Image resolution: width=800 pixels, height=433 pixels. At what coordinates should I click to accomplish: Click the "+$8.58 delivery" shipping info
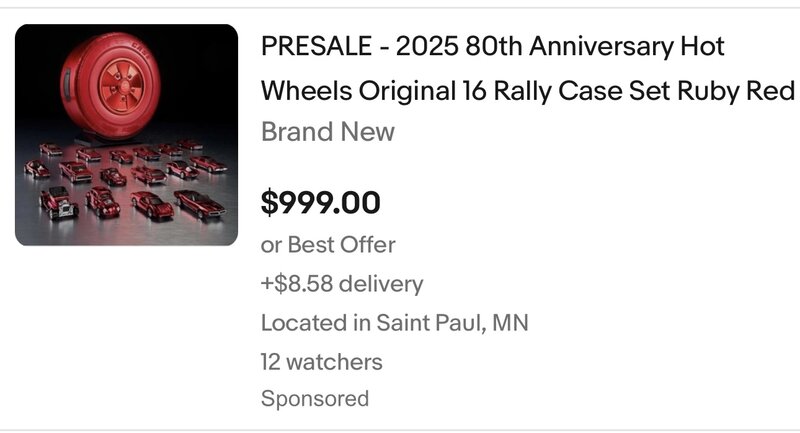point(341,284)
